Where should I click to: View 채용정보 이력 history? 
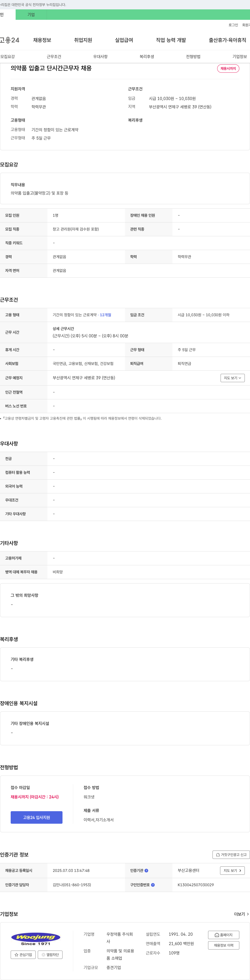(x=224, y=945)
